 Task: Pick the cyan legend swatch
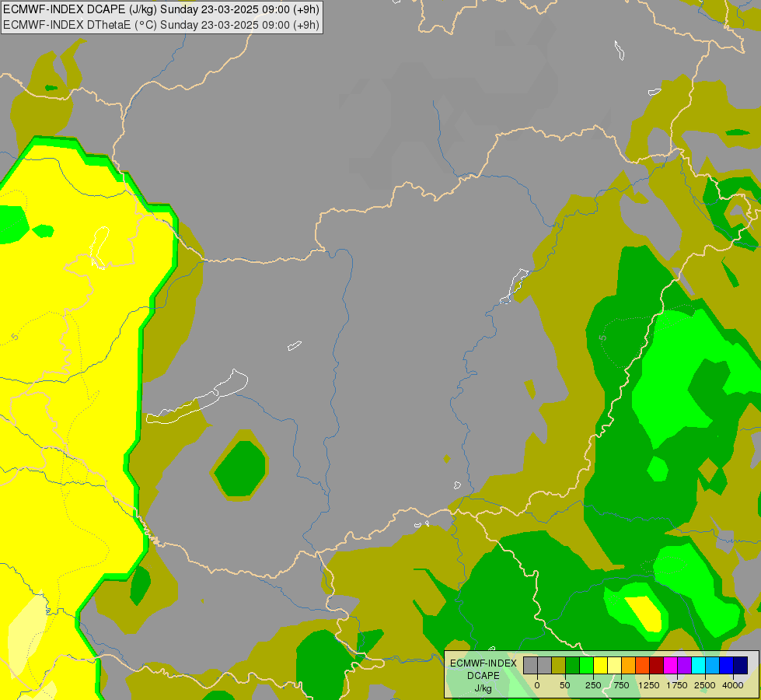[698, 665]
